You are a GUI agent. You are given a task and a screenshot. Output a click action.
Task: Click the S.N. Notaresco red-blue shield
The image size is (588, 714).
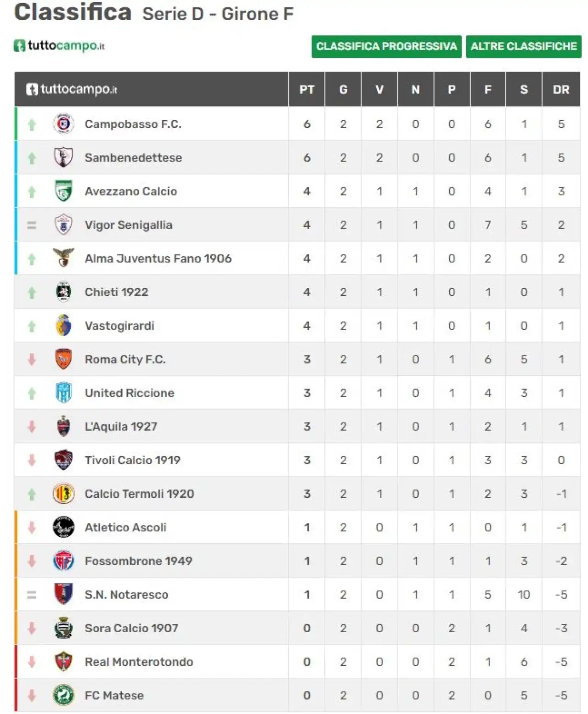[63, 594]
